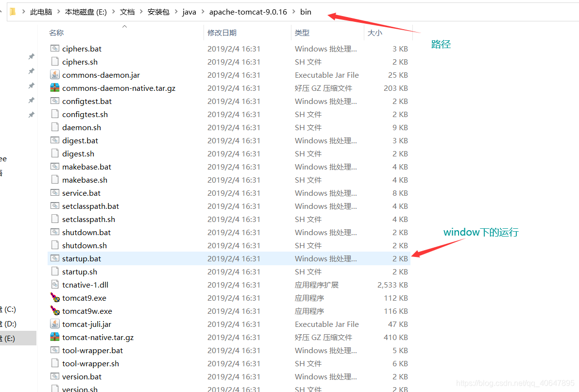Sort files by 类型 column header
This screenshot has height=392, width=579.
[x=302, y=33]
